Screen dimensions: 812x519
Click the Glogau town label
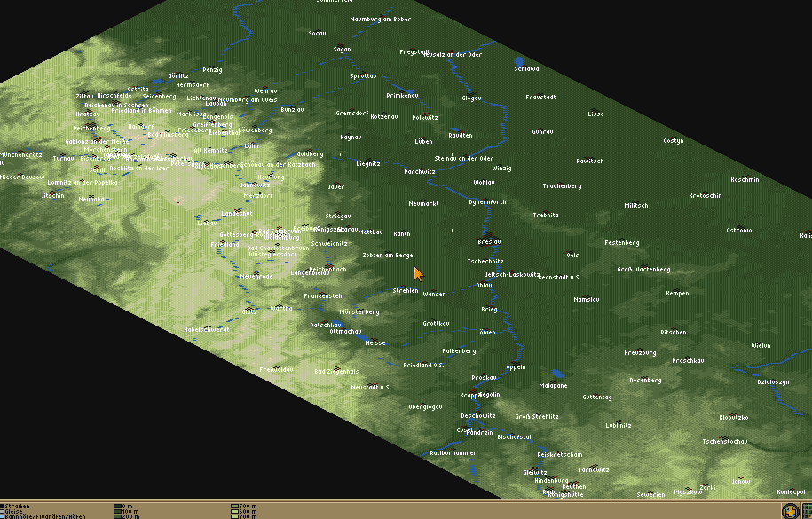point(471,98)
